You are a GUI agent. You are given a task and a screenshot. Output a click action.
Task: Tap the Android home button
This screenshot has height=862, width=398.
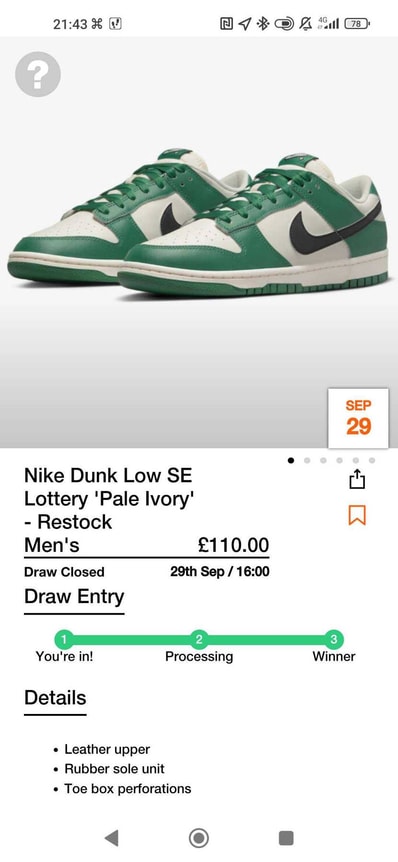coord(198,838)
